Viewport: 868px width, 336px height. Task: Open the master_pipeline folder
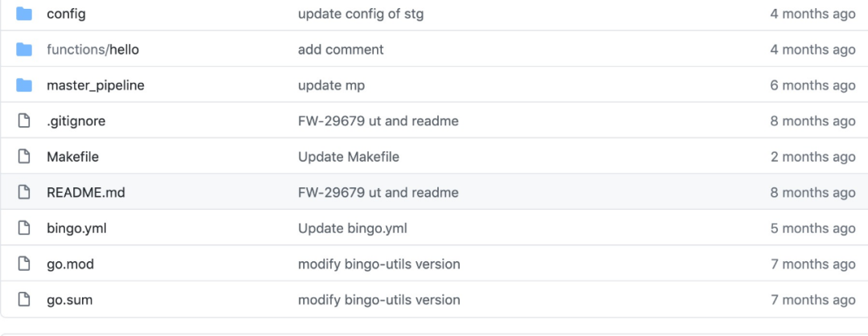96,85
